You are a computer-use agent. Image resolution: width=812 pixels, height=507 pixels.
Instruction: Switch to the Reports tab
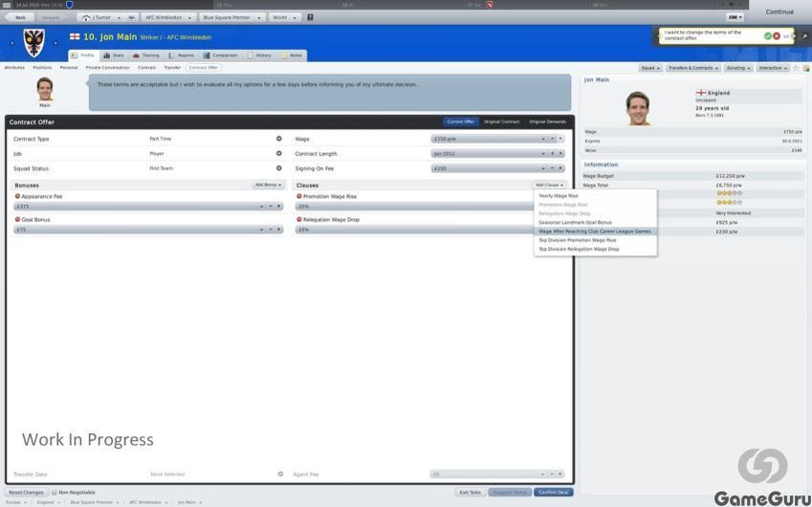[x=182, y=55]
